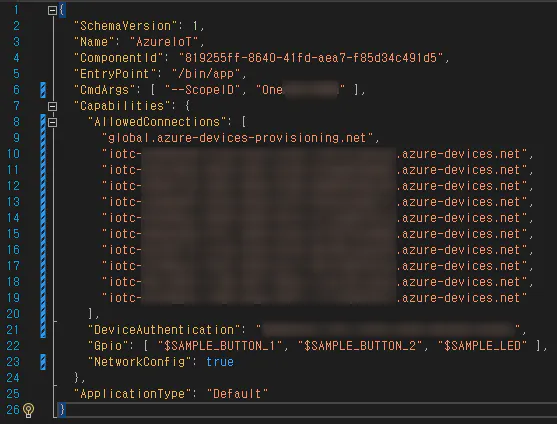Image resolution: width=557 pixels, height=424 pixels.
Task: Click the iotc- prefix on line 14
Action: pos(121,218)
